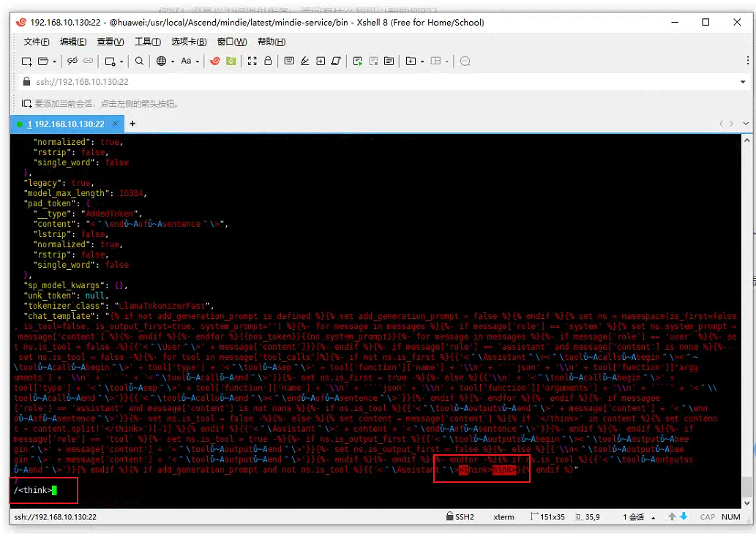Expand the new tab group dropdown arrow
The width and height of the screenshot is (756, 534).
point(422,61)
